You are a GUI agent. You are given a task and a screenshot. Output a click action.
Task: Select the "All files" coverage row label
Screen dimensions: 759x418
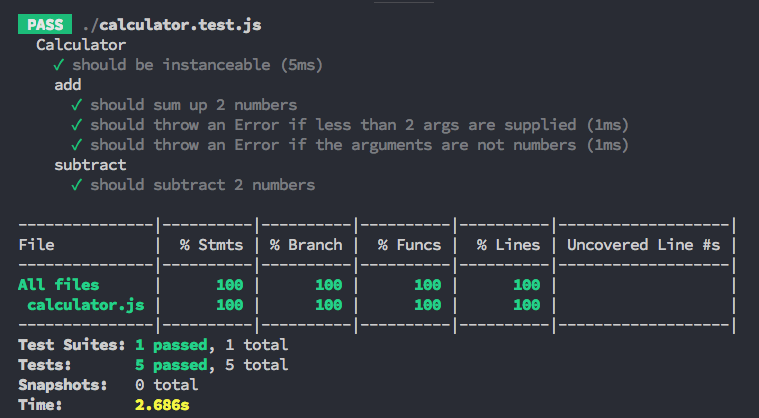click(59, 285)
